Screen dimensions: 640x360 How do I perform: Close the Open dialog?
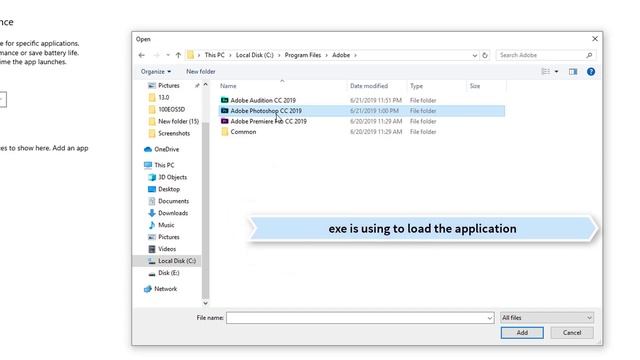tap(595, 39)
